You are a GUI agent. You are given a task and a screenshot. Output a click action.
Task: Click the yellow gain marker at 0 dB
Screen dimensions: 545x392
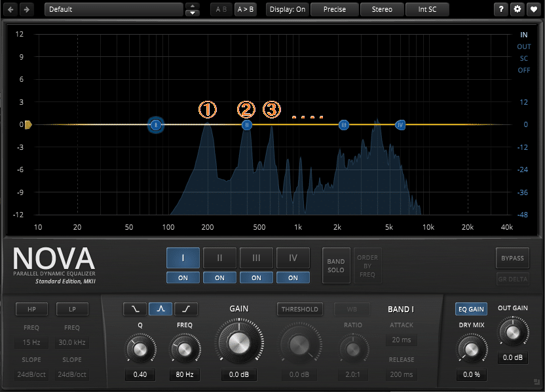pos(28,124)
